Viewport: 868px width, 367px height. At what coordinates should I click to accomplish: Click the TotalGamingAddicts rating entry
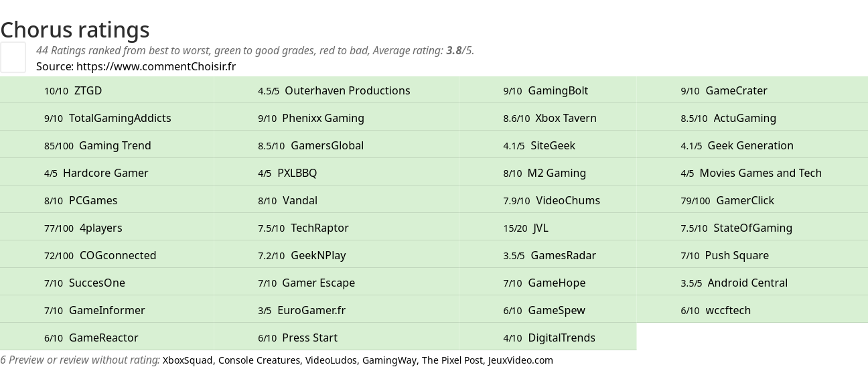108,118
